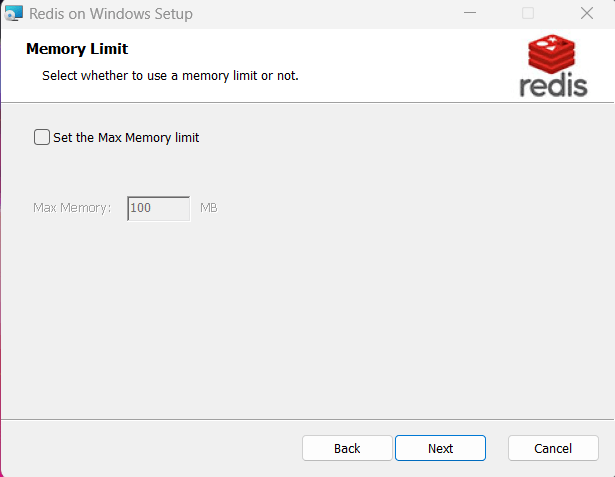Click the disabled maximize button in title bar
This screenshot has height=477, width=615.
point(528,13)
